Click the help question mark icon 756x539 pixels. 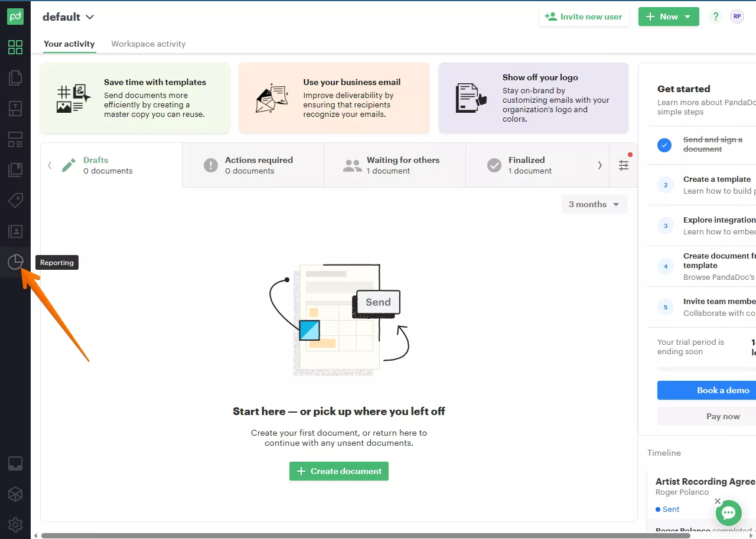(716, 17)
